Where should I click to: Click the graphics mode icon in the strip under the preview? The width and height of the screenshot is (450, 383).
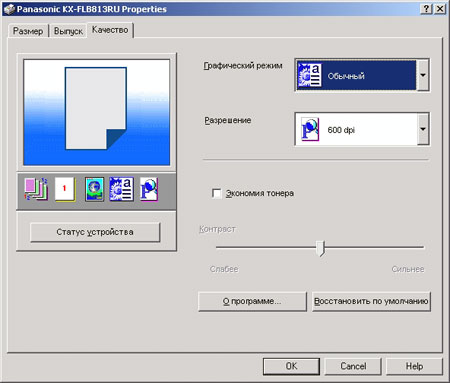point(122,189)
